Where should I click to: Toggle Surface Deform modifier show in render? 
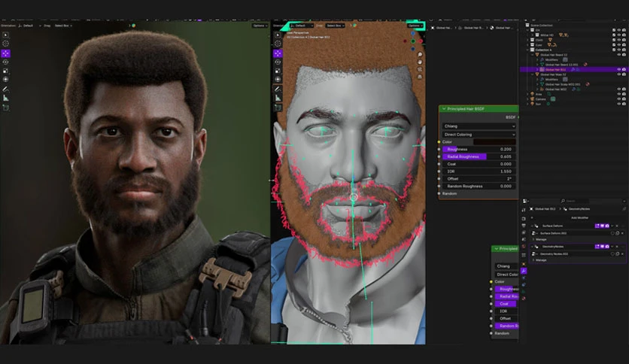click(x=607, y=226)
